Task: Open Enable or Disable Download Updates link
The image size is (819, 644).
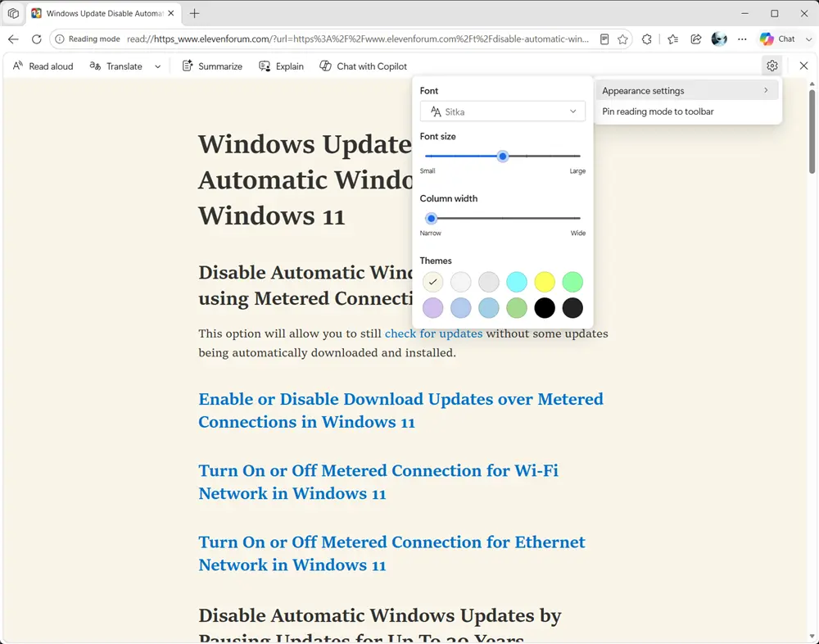Action: (x=400, y=410)
